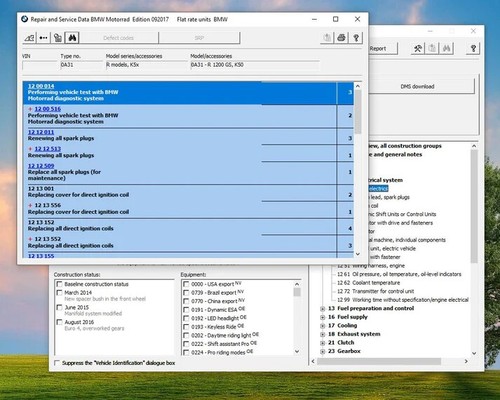Image resolution: width=500 pixels, height=400 pixels.
Task: Click the SRP button
Action: pos(199,38)
